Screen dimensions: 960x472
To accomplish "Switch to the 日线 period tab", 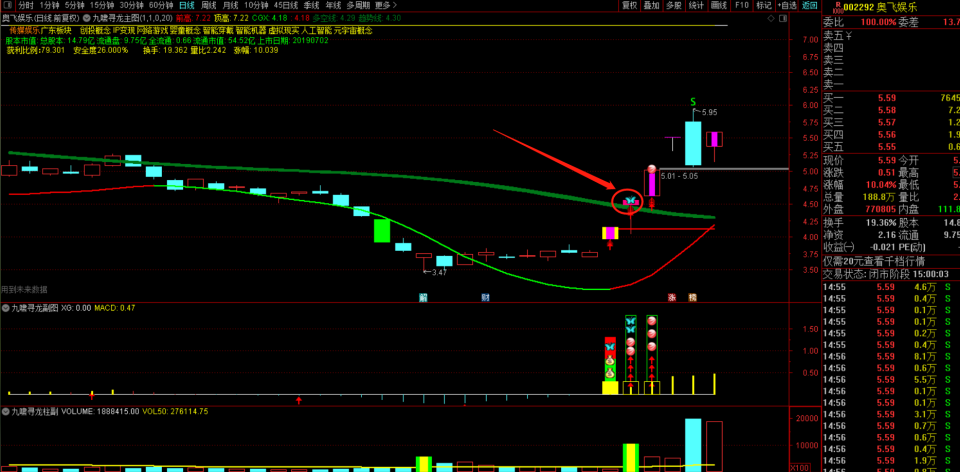I will point(186,5).
